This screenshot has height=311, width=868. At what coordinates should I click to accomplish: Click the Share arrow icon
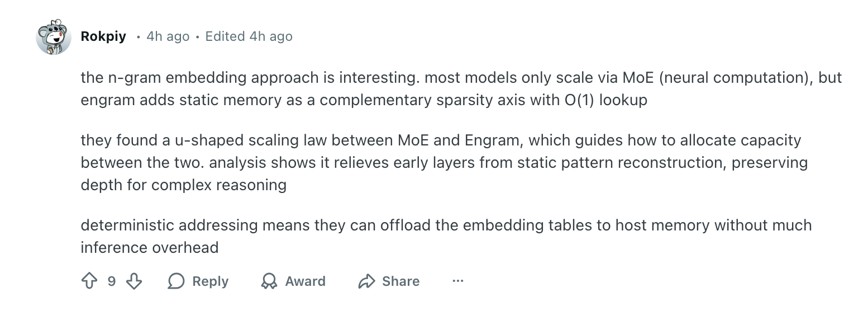click(x=366, y=281)
